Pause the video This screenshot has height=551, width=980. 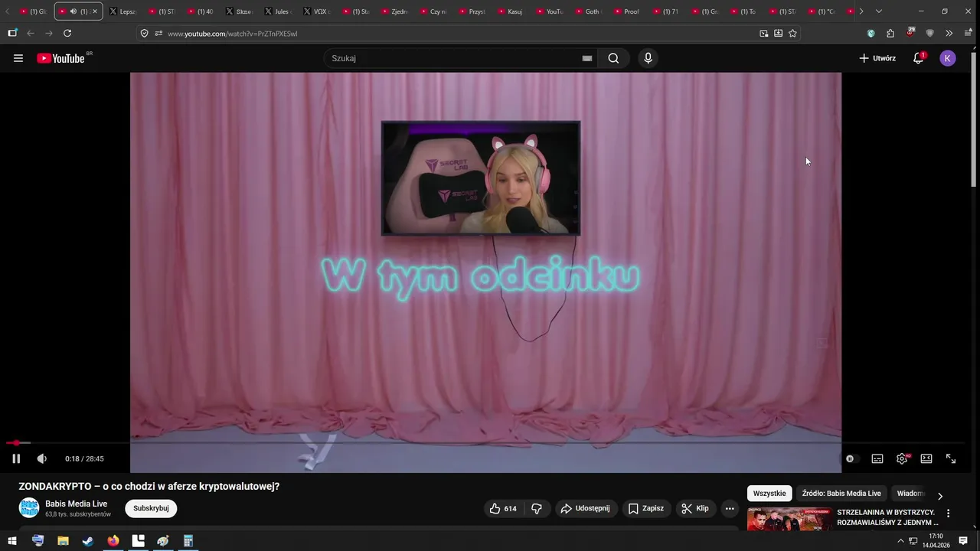[x=16, y=458]
